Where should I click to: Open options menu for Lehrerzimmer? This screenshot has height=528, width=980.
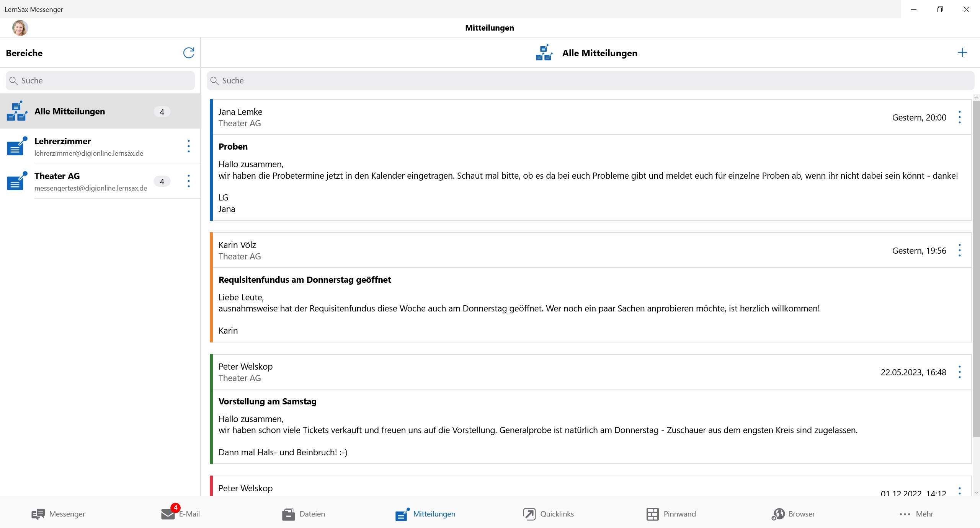[x=189, y=147]
